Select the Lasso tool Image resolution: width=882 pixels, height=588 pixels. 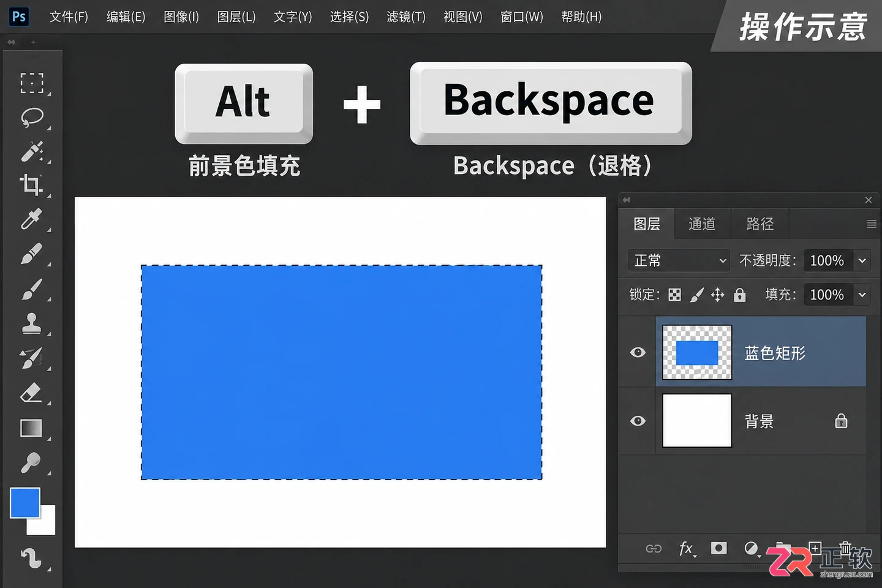[x=32, y=117]
